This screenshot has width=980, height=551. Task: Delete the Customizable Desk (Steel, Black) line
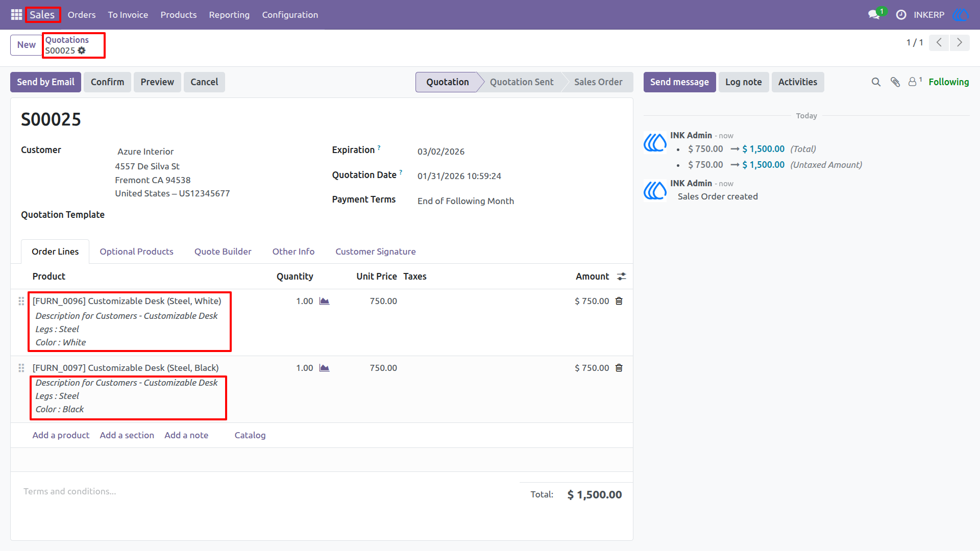[619, 368]
